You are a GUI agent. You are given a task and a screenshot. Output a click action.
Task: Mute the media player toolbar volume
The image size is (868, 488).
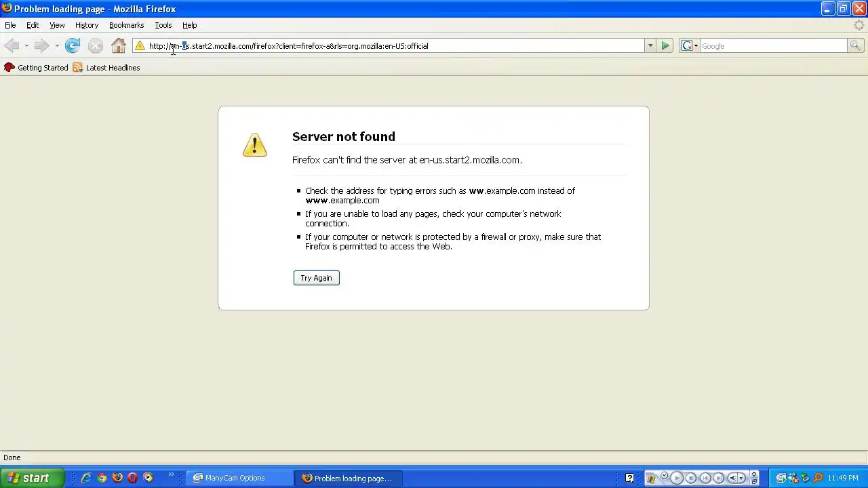click(732, 478)
